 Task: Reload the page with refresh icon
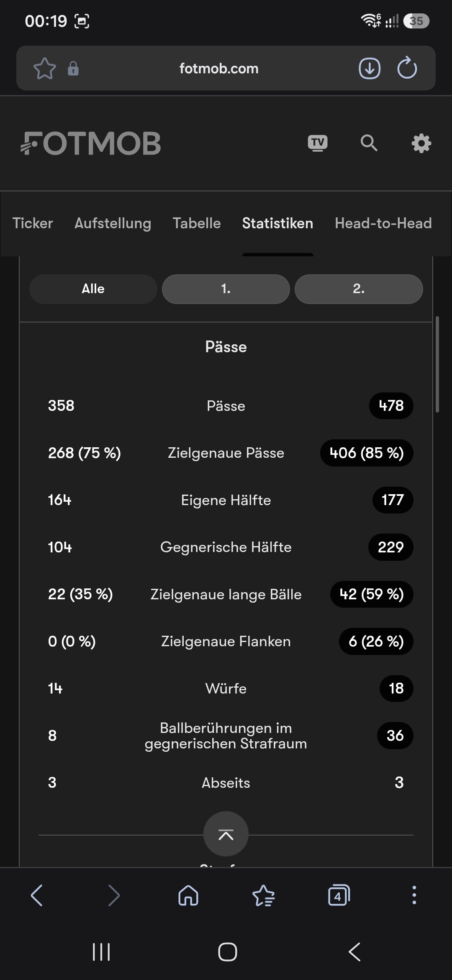407,68
